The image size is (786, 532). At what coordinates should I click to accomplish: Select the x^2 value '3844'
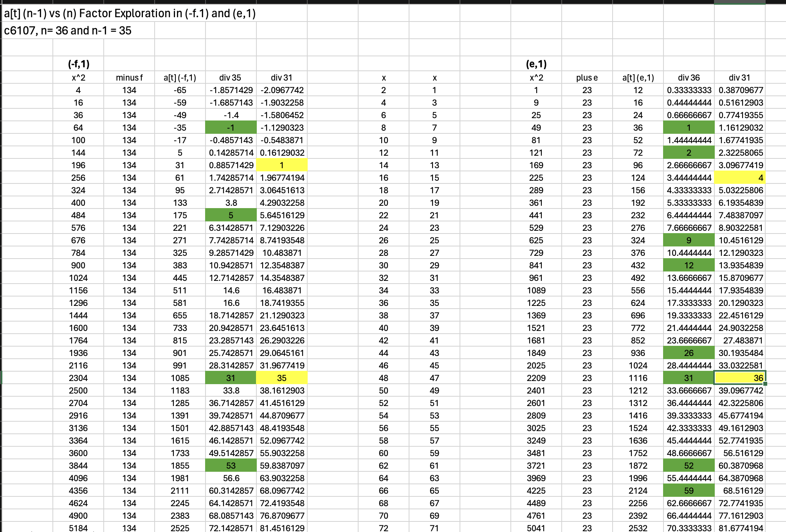pos(78,465)
